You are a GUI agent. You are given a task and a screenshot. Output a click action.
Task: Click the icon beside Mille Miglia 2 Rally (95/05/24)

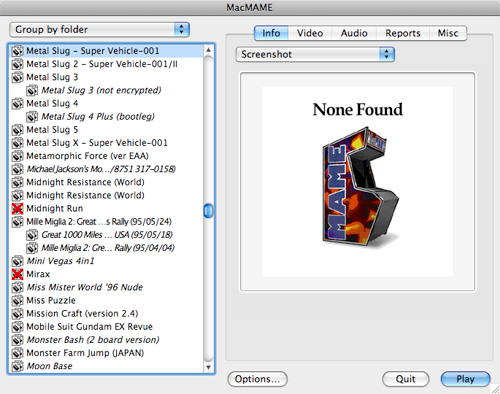[x=17, y=222]
